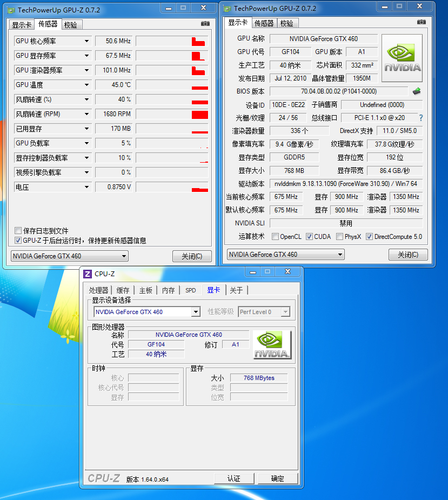Expand the GPU 核心频率 sensor dropdown
Image resolution: width=448 pixels, height=500 pixels.
click(x=86, y=41)
